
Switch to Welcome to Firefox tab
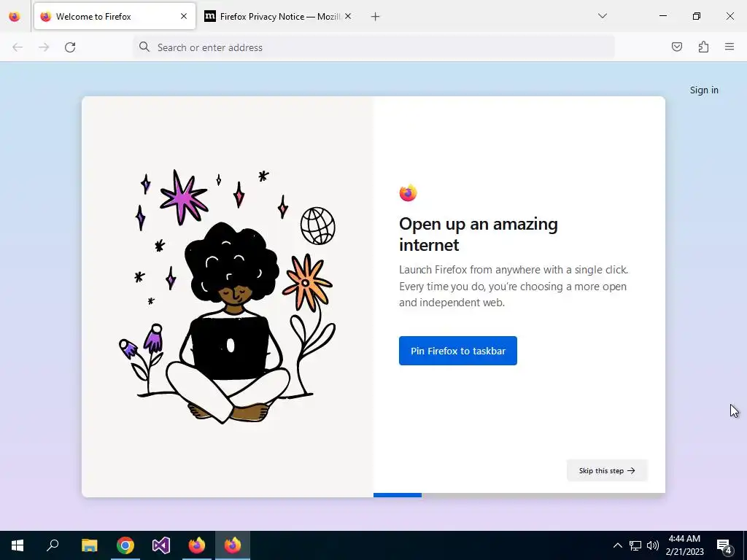coord(115,16)
